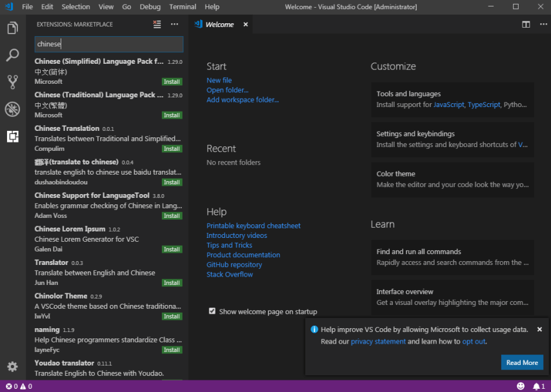The image size is (551, 392).
Task: Open Extensions panel more actions menu
Action: point(175,24)
